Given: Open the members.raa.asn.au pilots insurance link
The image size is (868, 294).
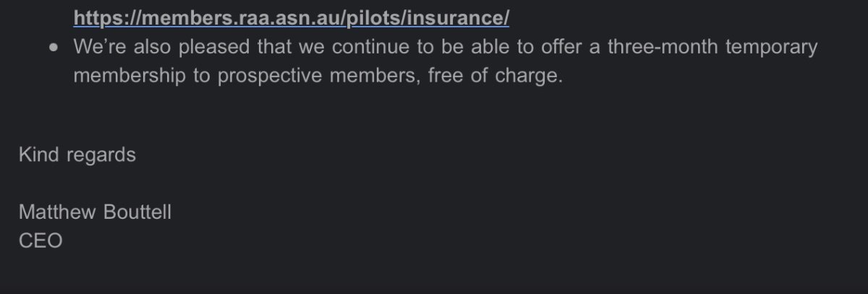Looking at the screenshot, I should pos(292,17).
